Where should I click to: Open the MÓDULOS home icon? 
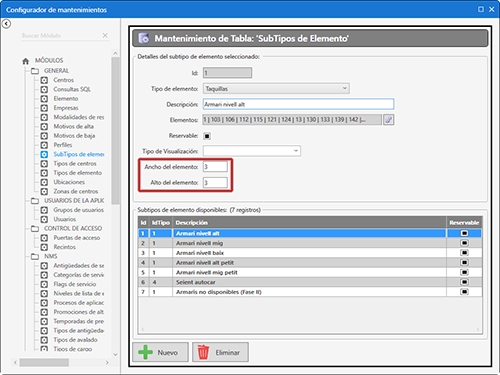click(26, 61)
